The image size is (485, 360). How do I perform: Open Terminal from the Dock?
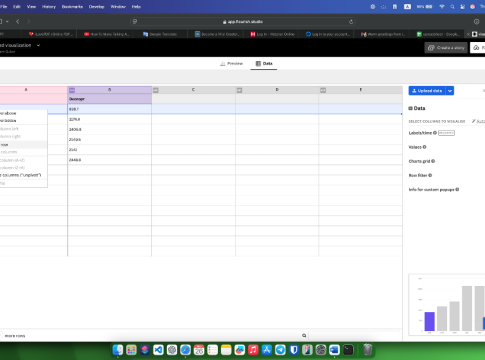[348, 350]
